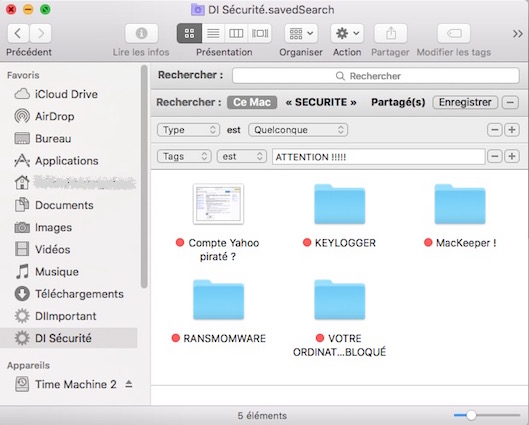Click the Partager share icon

(391, 33)
